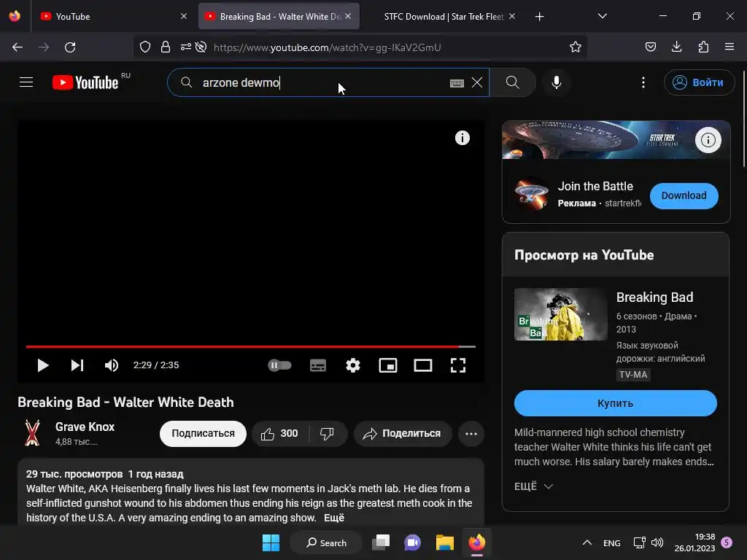Open the Breaking Bad show thumbnail

point(561,314)
